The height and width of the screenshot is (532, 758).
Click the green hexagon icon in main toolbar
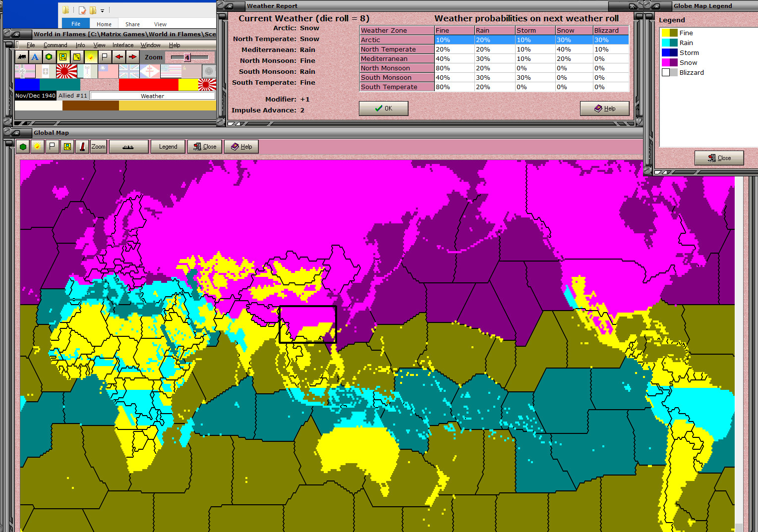pyautogui.click(x=49, y=57)
